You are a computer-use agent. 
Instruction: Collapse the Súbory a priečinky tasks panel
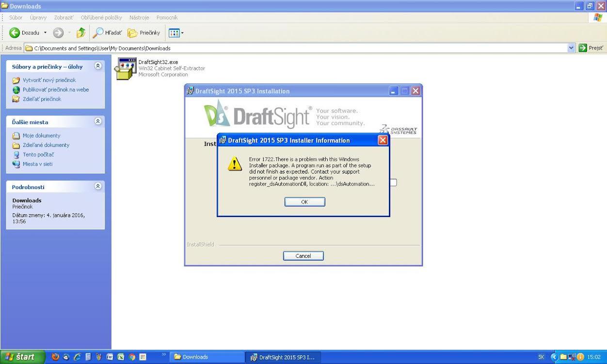pyautogui.click(x=98, y=66)
